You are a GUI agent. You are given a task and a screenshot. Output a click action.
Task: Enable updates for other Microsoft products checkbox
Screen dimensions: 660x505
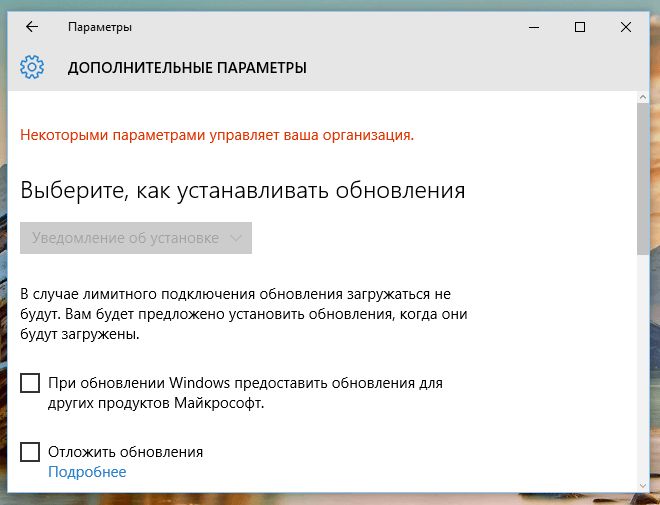(x=30, y=383)
